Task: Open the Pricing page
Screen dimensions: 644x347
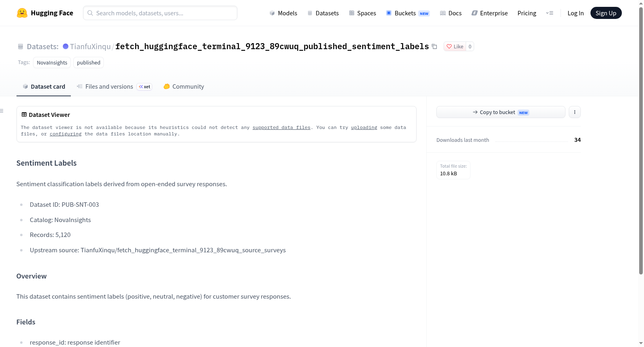Action: tap(527, 13)
